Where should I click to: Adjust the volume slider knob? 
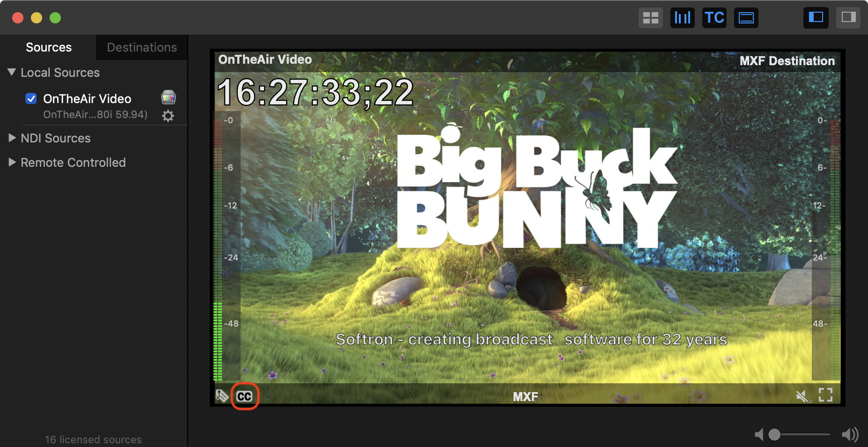tap(774, 435)
